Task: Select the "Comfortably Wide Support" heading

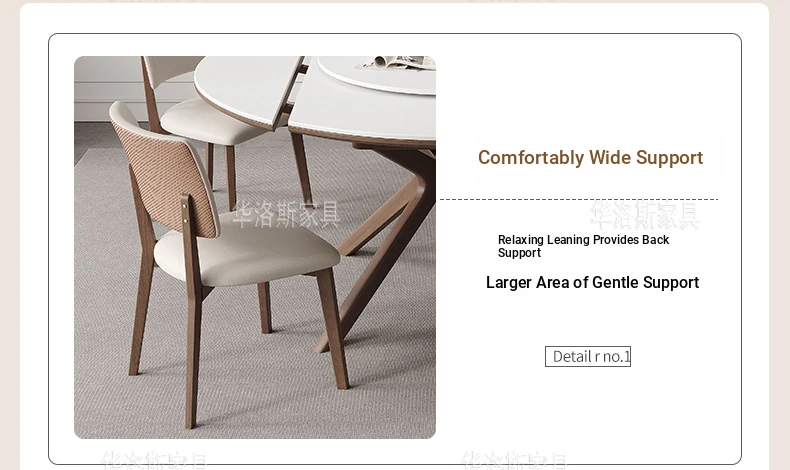Action: tap(590, 158)
